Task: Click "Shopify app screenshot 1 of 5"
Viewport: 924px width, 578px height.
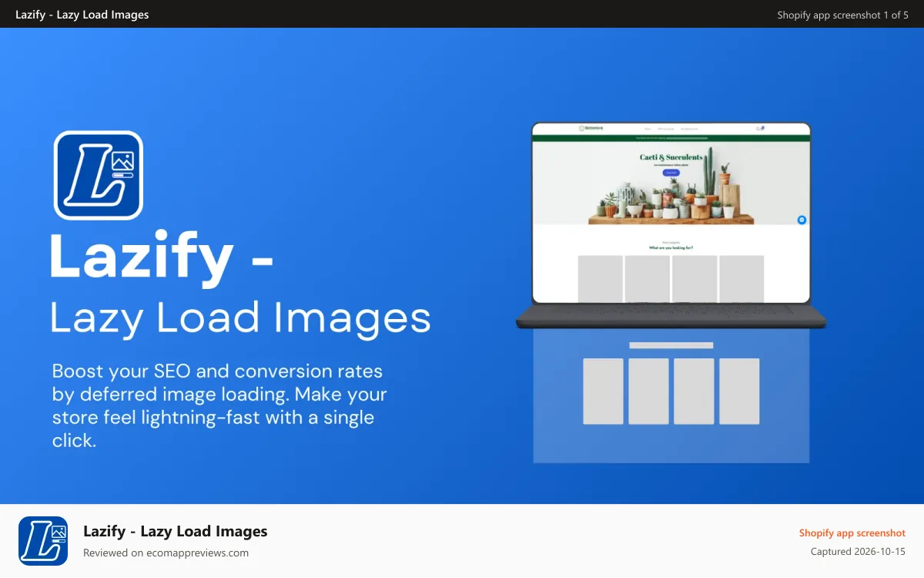Action: (x=842, y=15)
